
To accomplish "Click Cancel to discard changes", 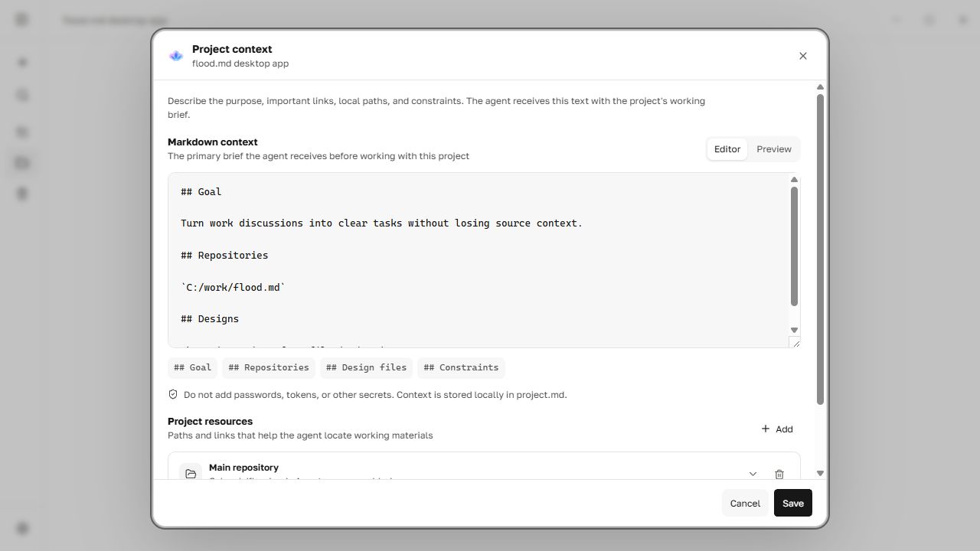I will [745, 504].
